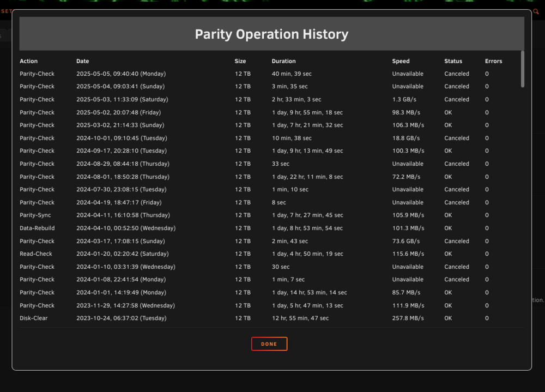
Task: Click duration 2 hr, 33 min, 3 sec
Action: (x=296, y=99)
